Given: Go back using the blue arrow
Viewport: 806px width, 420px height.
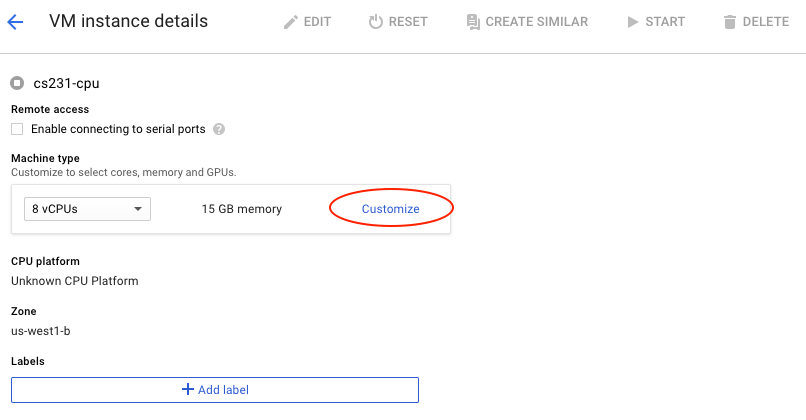Looking at the screenshot, I should 15,22.
